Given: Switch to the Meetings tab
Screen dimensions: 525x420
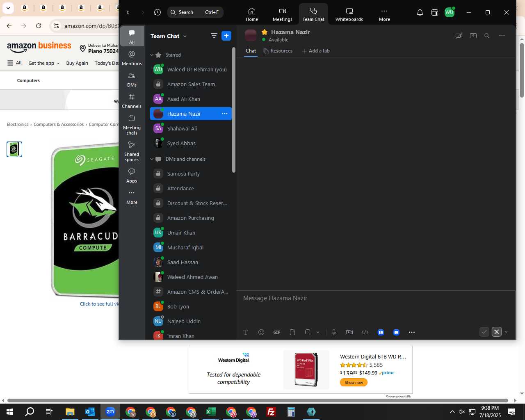Looking at the screenshot, I should [283, 14].
